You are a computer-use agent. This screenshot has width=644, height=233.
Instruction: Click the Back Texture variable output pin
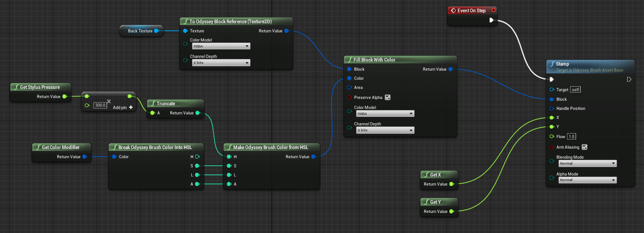coord(156,31)
